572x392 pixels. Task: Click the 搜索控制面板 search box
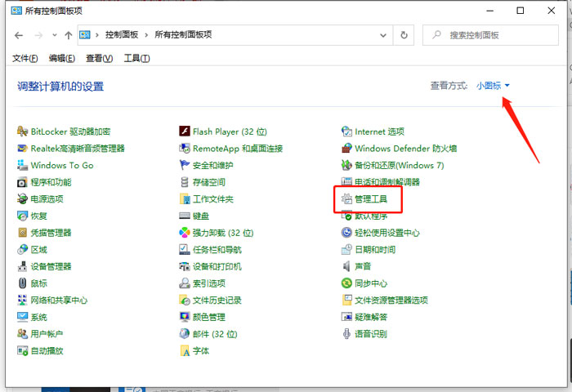(x=490, y=35)
